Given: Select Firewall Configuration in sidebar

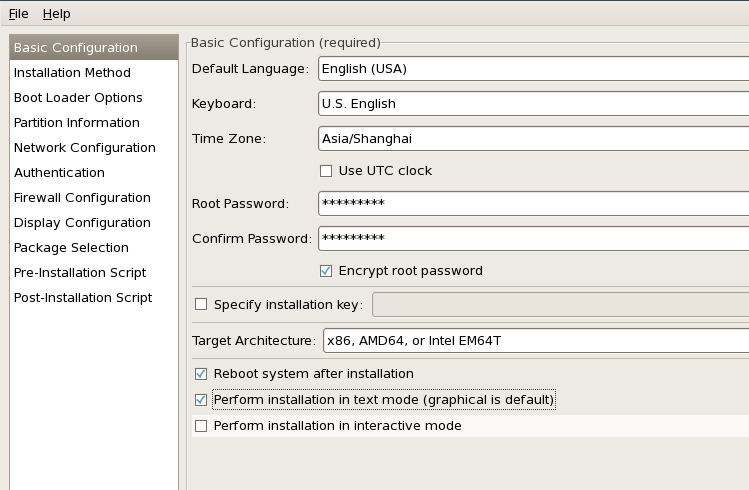Looking at the screenshot, I should tap(82, 198).
